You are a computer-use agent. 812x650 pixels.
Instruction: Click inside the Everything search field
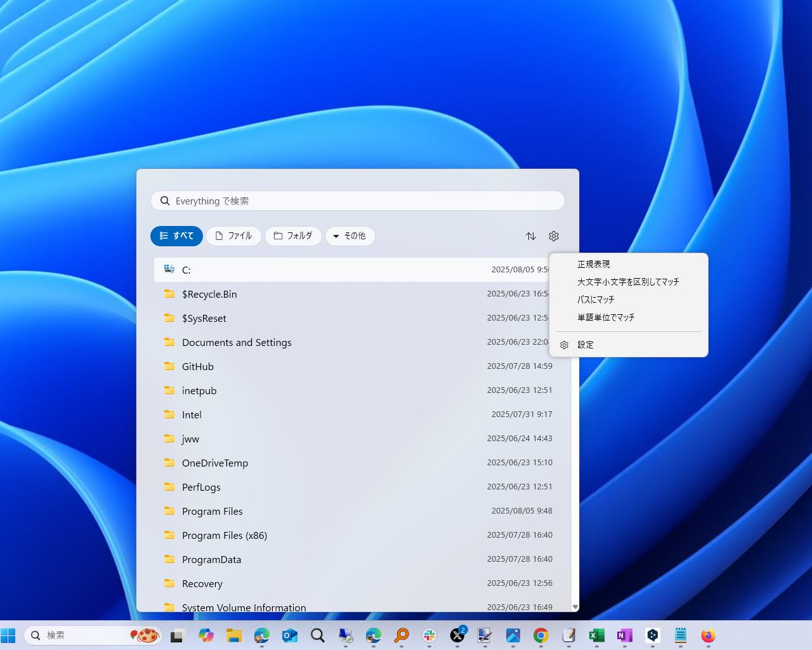coord(357,201)
